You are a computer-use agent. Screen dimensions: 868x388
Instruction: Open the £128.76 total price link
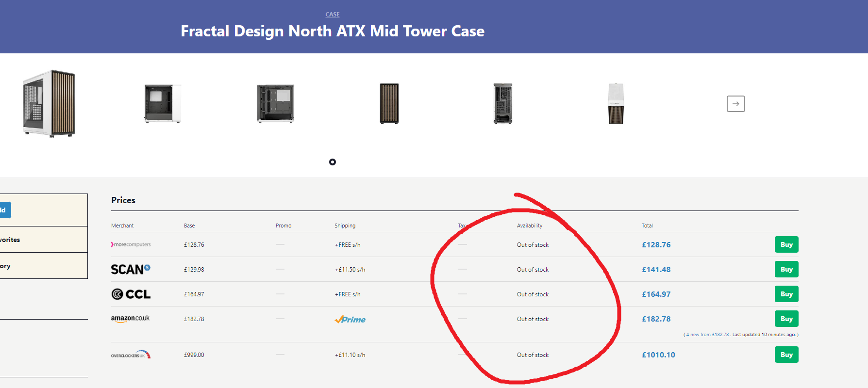(656, 245)
